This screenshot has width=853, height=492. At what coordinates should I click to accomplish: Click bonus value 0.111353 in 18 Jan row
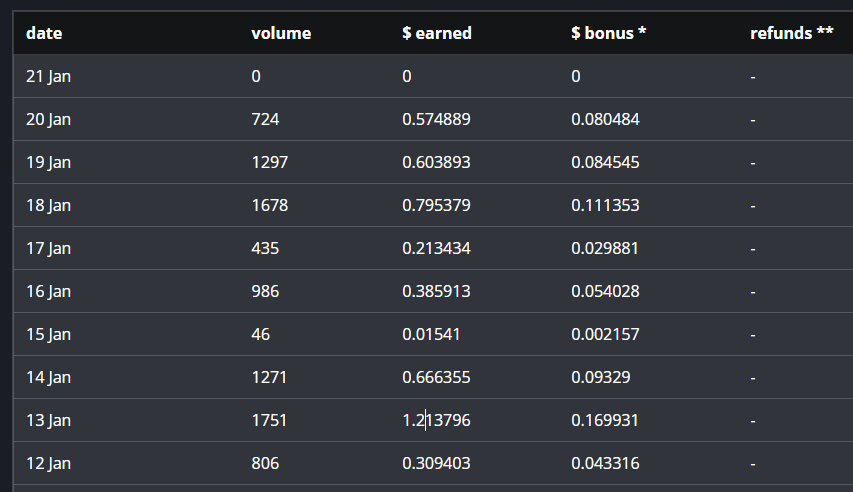pyautogui.click(x=605, y=205)
